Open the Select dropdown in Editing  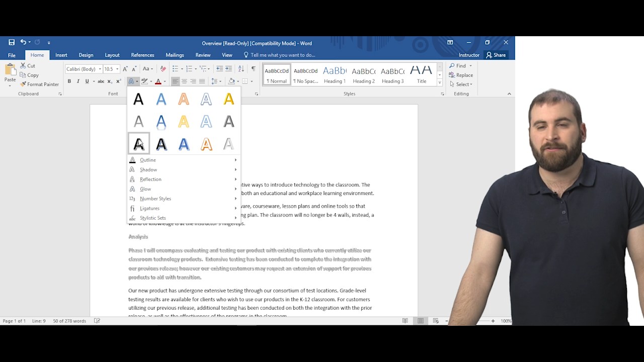(x=461, y=84)
